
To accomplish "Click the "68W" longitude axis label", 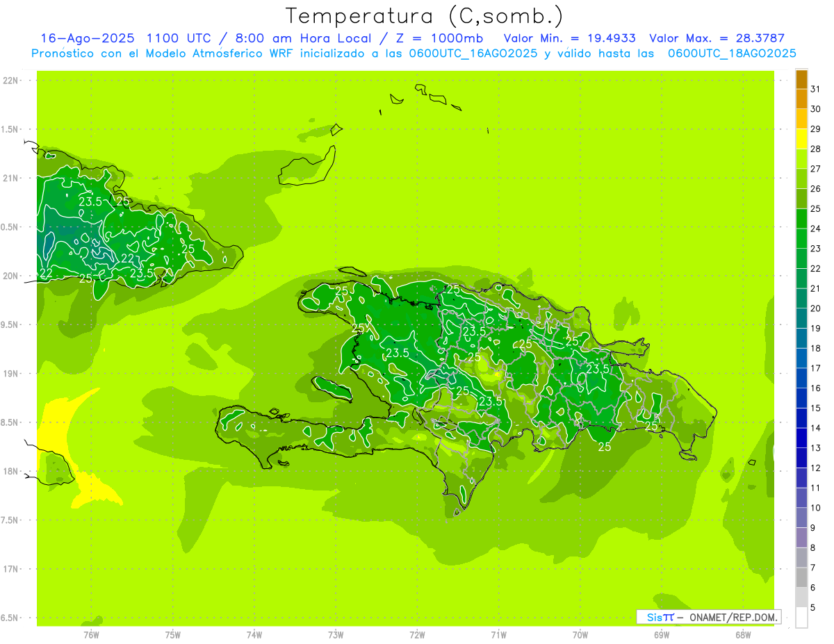I will tap(743, 634).
